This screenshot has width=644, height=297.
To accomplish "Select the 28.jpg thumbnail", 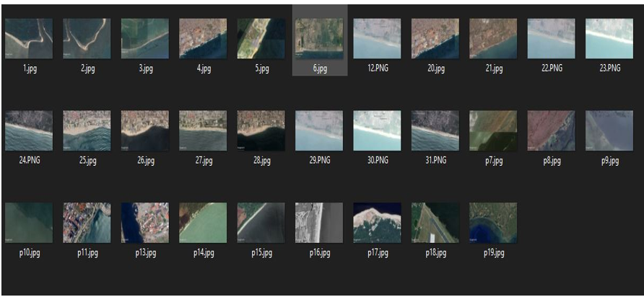I will [x=261, y=130].
